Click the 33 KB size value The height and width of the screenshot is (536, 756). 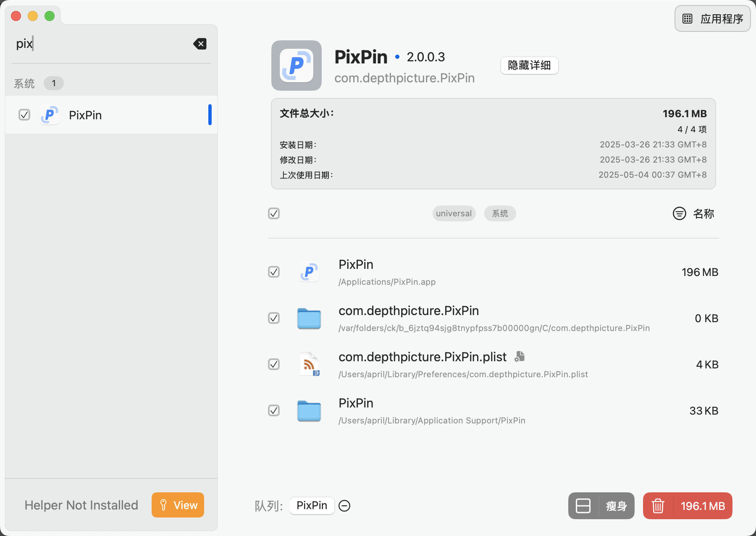(703, 411)
